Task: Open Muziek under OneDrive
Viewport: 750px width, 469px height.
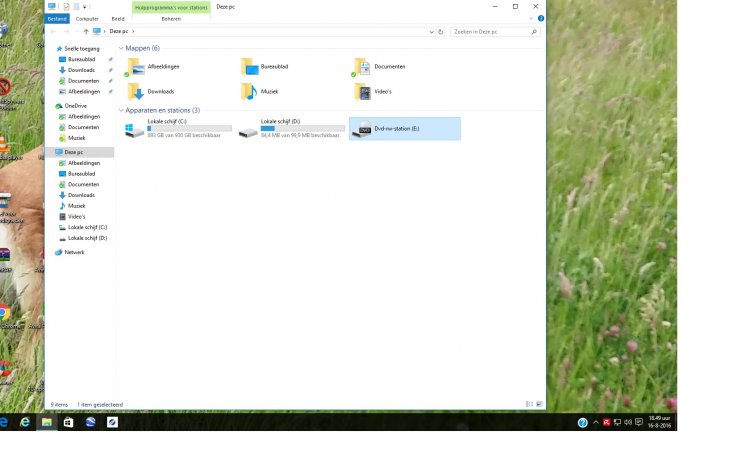Action: [77, 138]
